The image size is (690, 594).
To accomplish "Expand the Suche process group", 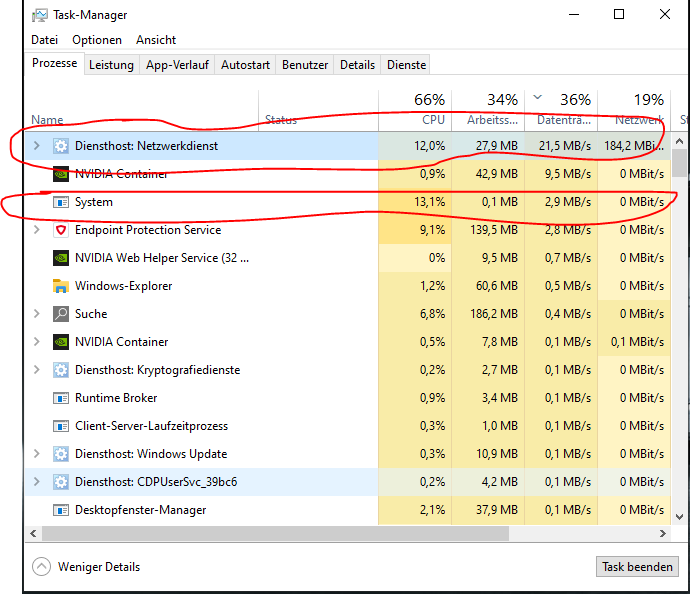I will [x=37, y=314].
